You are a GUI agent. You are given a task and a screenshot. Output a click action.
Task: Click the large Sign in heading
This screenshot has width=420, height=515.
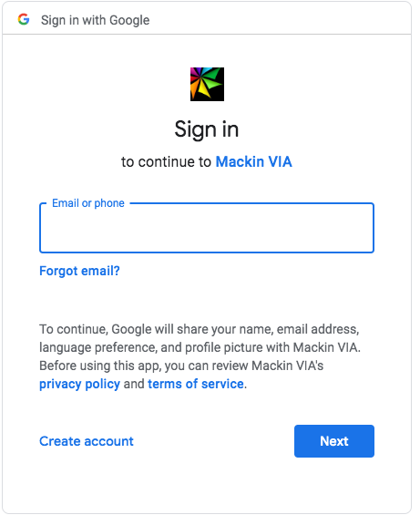tap(207, 129)
